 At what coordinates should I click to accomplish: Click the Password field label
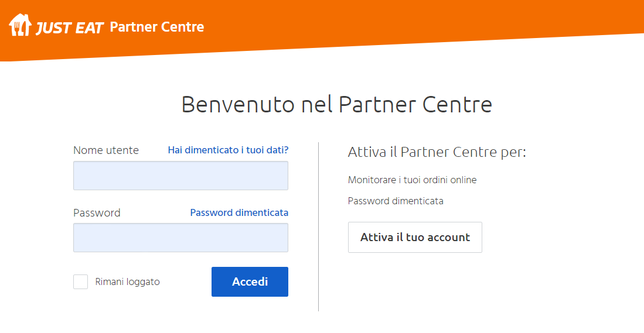[x=97, y=213]
